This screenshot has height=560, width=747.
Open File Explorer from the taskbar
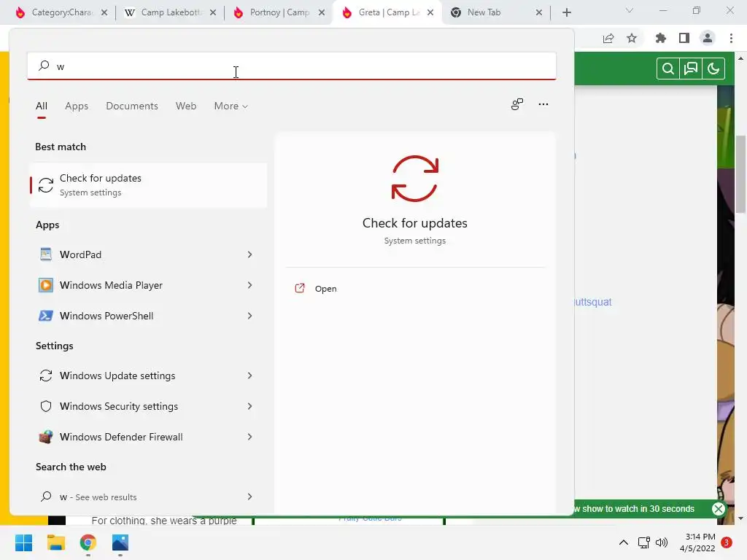click(x=55, y=542)
